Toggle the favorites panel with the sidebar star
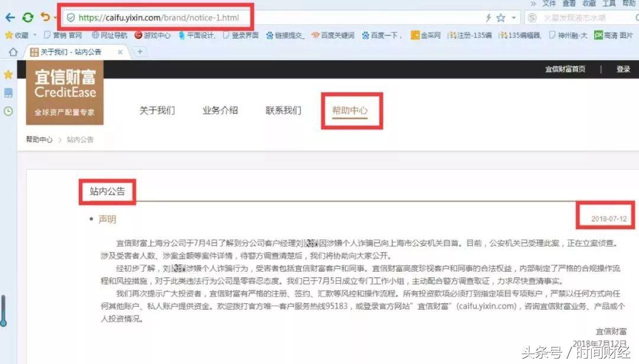The height and width of the screenshot is (364, 639). tap(8, 75)
